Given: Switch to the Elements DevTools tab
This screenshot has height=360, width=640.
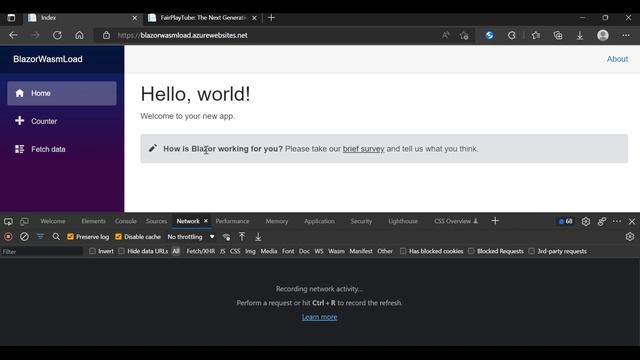Looking at the screenshot, I should [93, 221].
